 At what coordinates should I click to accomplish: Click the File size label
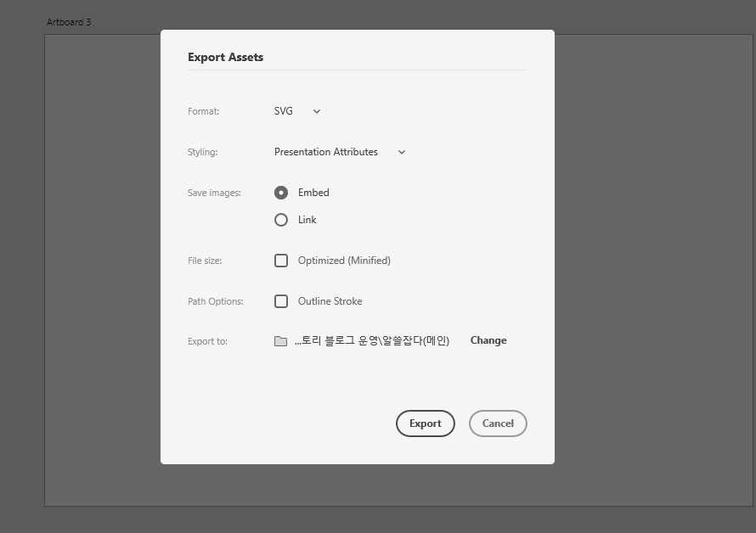[205, 261]
